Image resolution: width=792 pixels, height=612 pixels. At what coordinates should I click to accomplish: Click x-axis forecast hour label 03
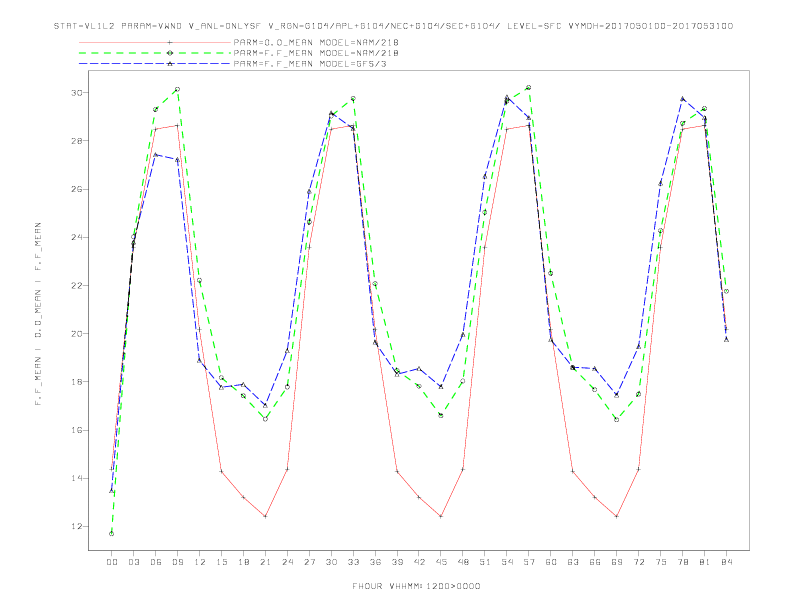pos(133,562)
